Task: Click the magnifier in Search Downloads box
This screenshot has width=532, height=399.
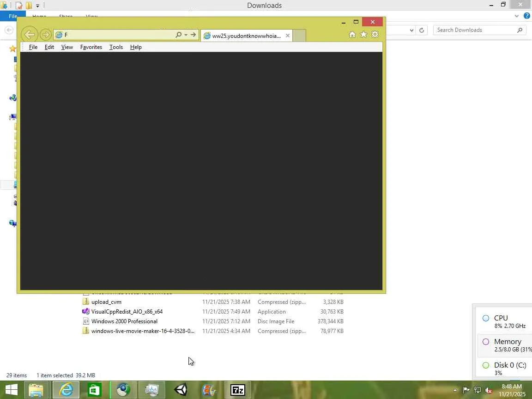Action: 520,30
